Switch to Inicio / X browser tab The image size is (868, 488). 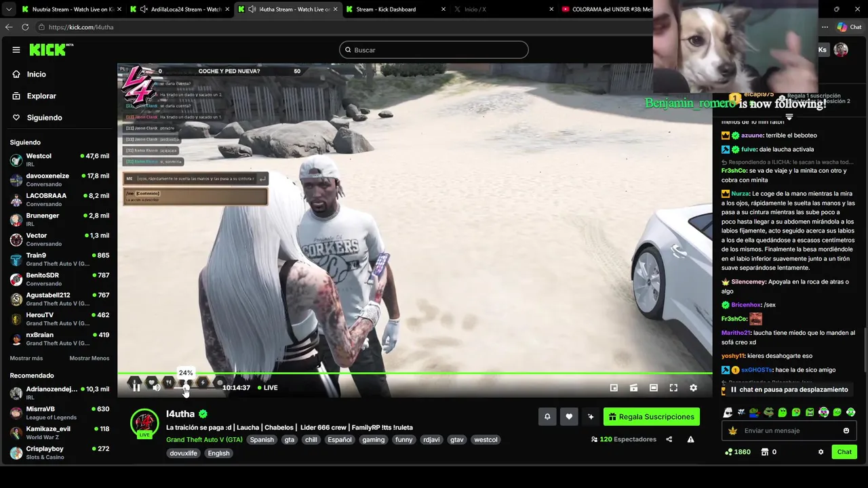click(504, 9)
